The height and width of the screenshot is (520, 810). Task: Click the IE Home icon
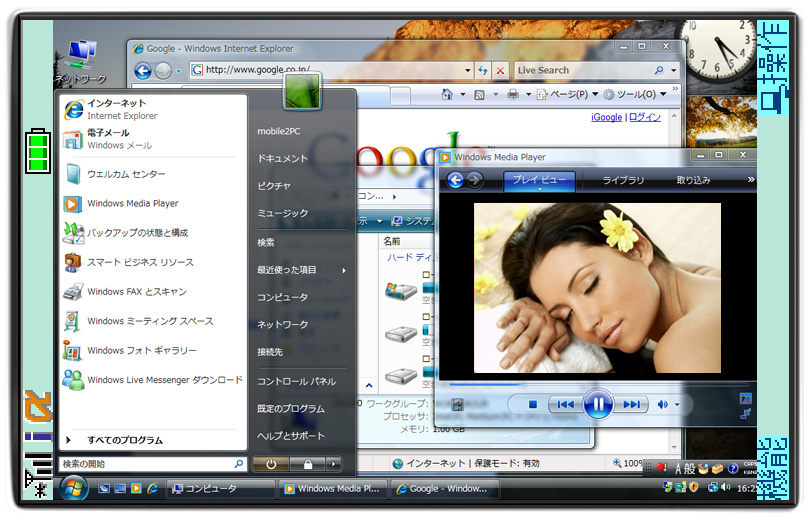[447, 94]
